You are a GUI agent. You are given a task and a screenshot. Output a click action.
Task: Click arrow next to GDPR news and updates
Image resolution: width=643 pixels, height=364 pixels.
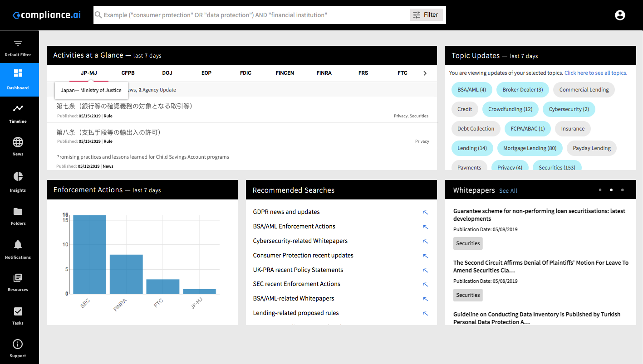pos(426,212)
